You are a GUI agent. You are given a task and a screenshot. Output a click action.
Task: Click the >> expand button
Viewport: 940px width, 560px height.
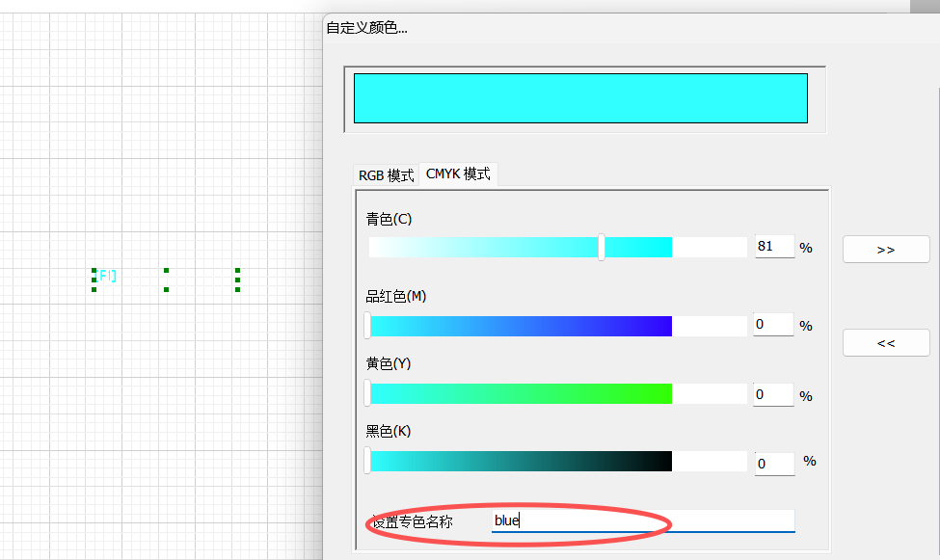[885, 249]
